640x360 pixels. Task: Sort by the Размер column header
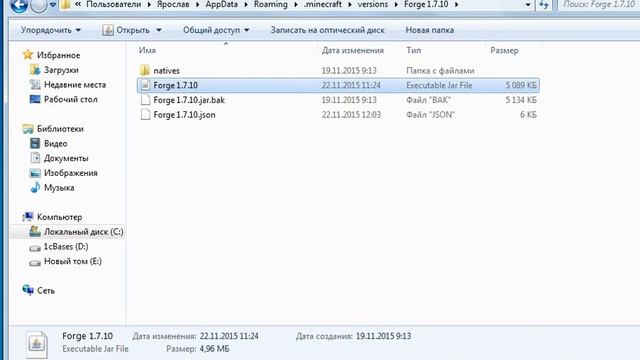pos(504,50)
